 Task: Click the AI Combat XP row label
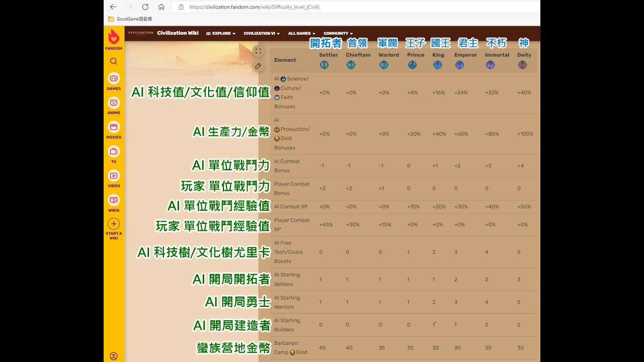point(291,207)
